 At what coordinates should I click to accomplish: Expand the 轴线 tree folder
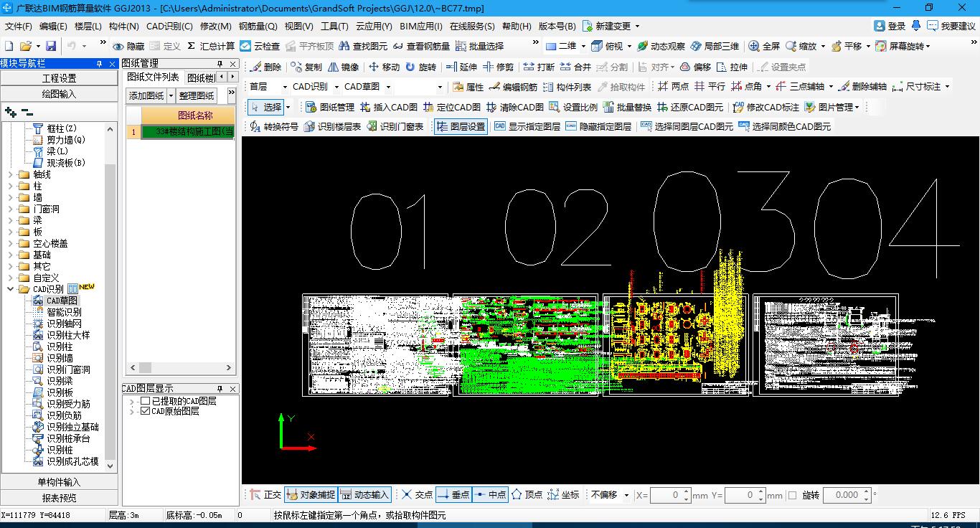pyautogui.click(x=11, y=174)
